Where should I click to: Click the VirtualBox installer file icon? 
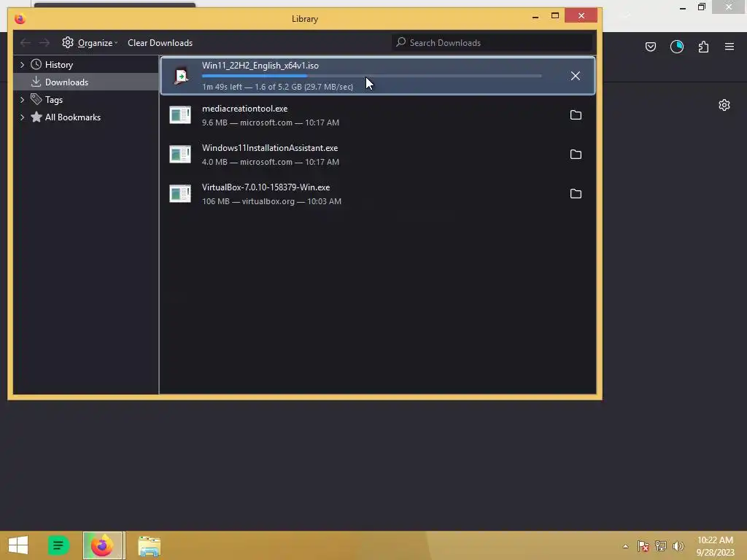[x=180, y=194]
